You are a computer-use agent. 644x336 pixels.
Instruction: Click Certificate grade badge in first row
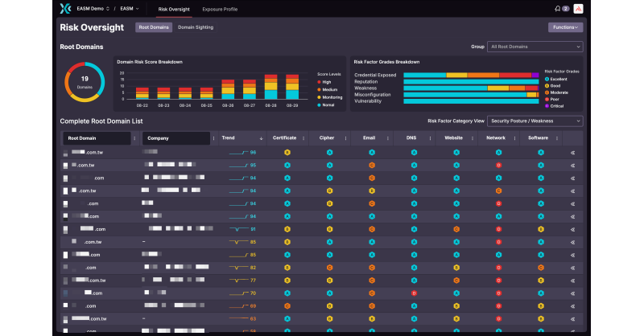pyautogui.click(x=287, y=152)
